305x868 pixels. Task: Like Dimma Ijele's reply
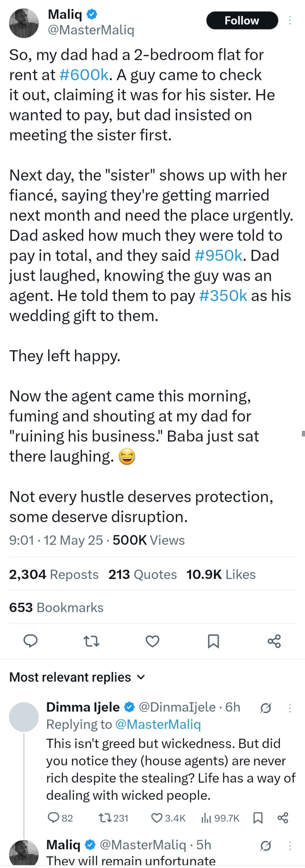(x=168, y=818)
